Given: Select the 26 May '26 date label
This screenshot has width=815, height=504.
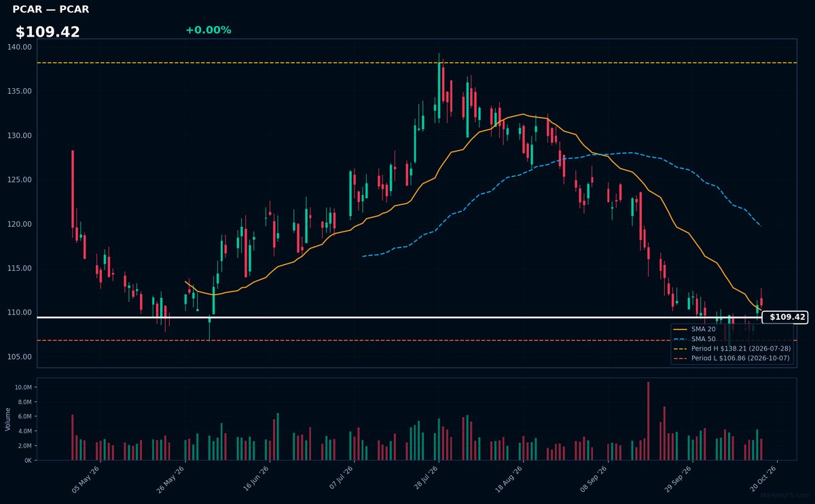Looking at the screenshot, I should pyautogui.click(x=170, y=479).
